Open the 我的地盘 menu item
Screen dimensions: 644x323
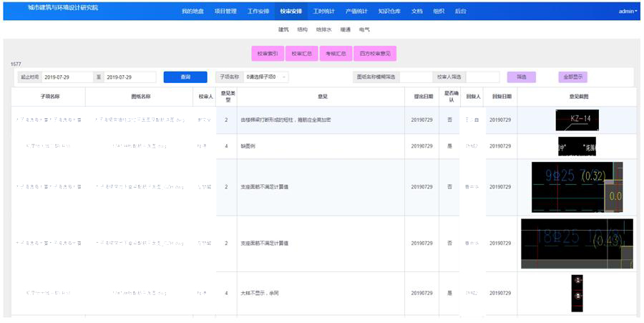click(x=192, y=11)
